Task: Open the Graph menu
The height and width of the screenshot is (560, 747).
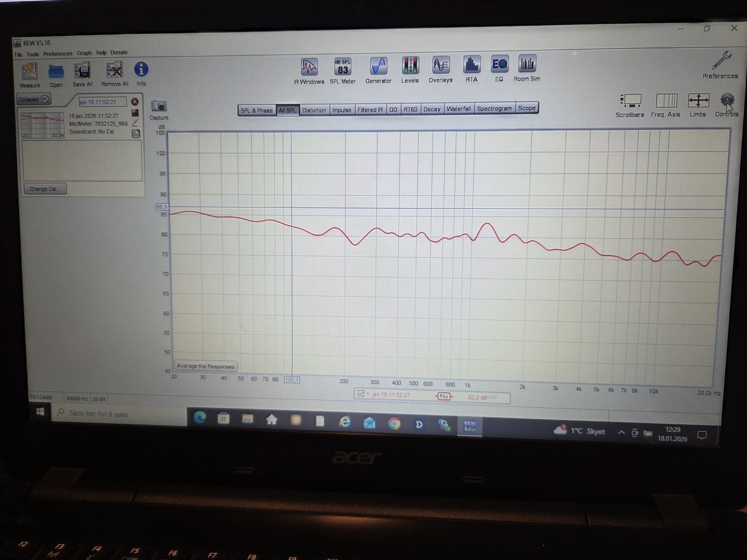Action: [84, 53]
